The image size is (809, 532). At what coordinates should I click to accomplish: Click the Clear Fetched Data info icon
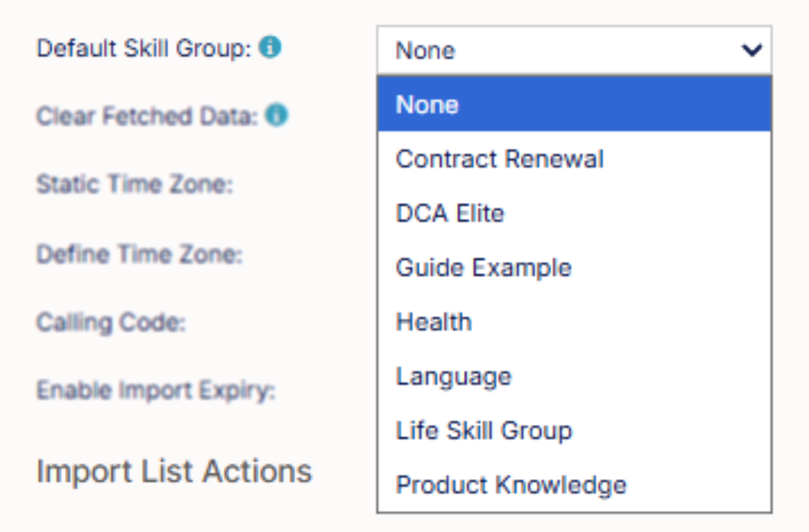[277, 115]
